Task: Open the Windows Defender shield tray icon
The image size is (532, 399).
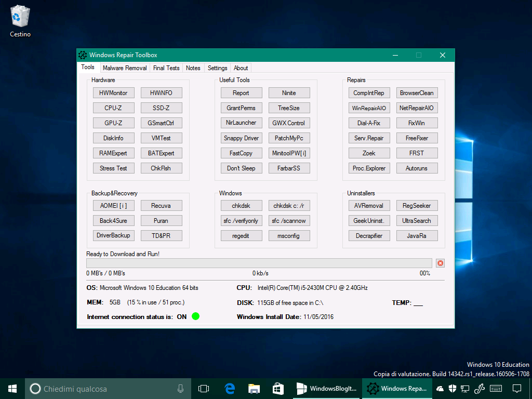Action: (x=453, y=389)
